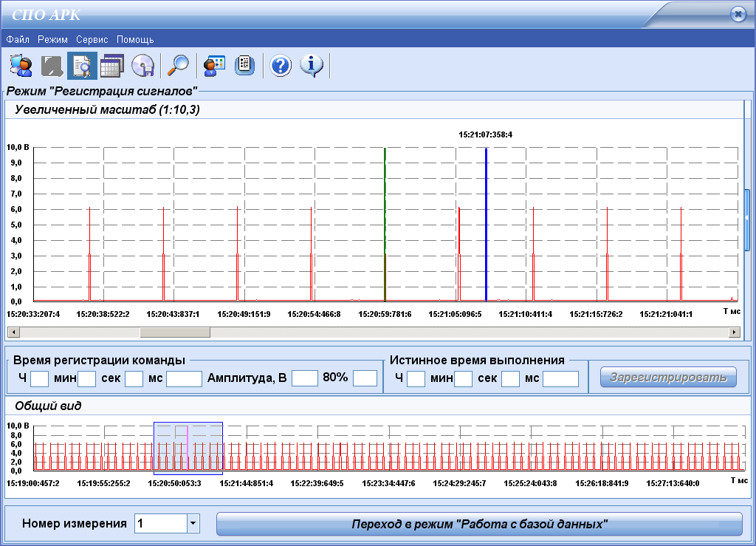The width and height of the screenshot is (756, 546).
Task: Expand the Номер измерения dropdown
Action: [193, 524]
